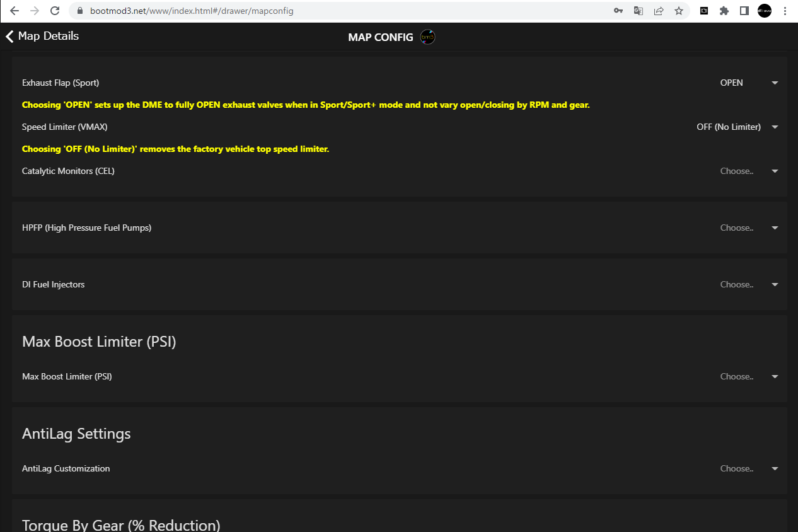Reload the page
The height and width of the screenshot is (532, 798).
tap(55, 11)
